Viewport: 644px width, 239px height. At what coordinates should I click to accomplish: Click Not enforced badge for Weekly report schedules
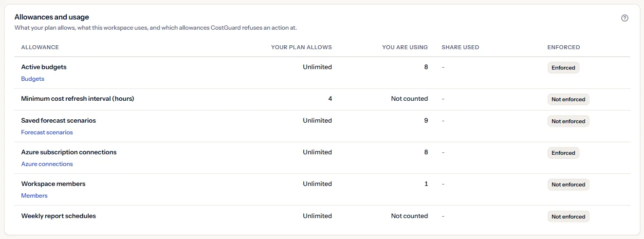point(568,217)
